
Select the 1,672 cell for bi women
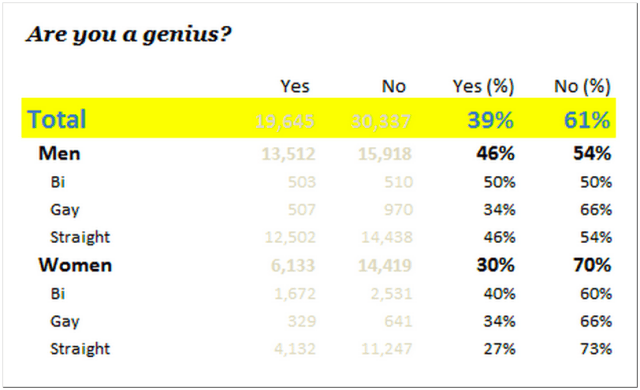point(295,294)
